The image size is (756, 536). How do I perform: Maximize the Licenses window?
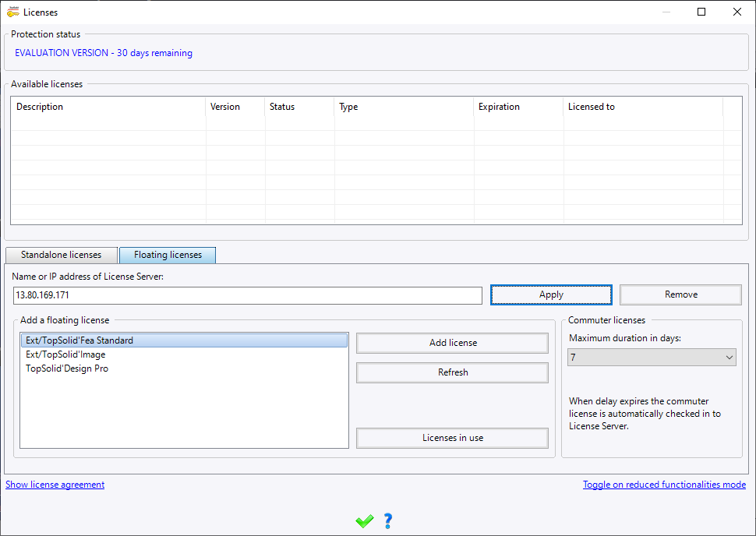[701, 12]
